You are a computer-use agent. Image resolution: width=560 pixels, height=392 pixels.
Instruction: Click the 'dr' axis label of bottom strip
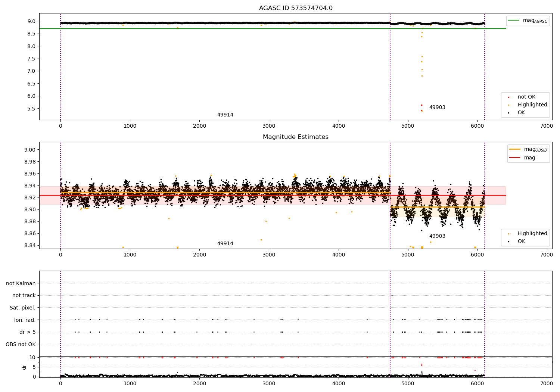24,367
